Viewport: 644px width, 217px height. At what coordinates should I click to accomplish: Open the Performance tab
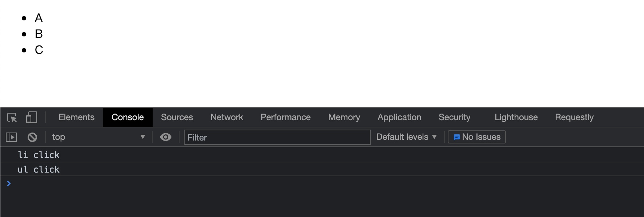[x=286, y=117]
